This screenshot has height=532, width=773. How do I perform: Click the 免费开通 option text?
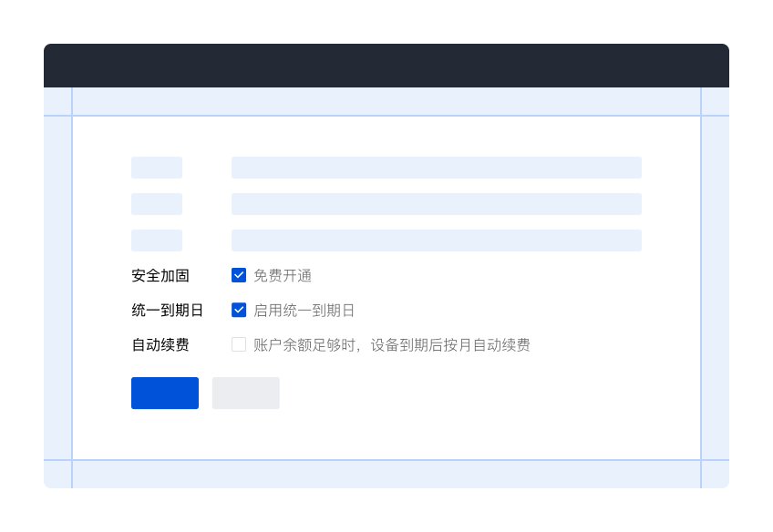[283, 275]
